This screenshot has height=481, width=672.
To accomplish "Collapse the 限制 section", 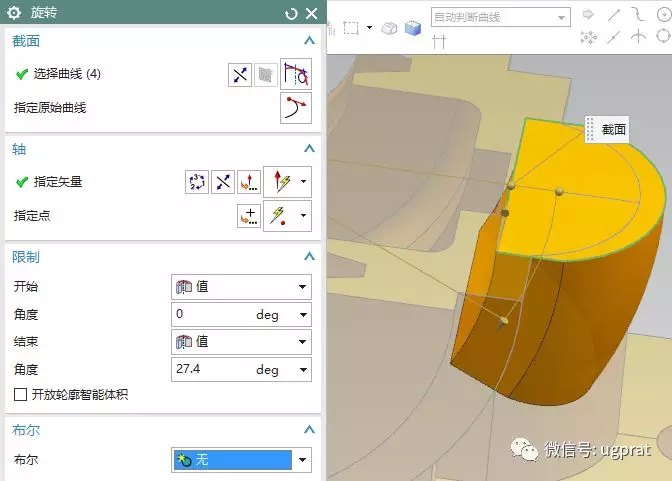I will [x=309, y=257].
